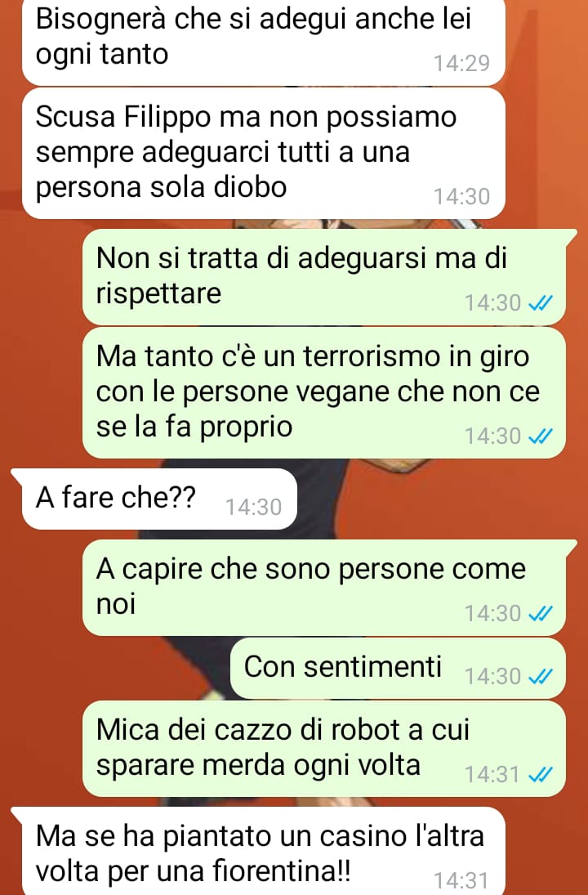Tap double-check ticks beside 'Con sentimenti'
This screenshot has width=588, height=895.
click(x=540, y=677)
